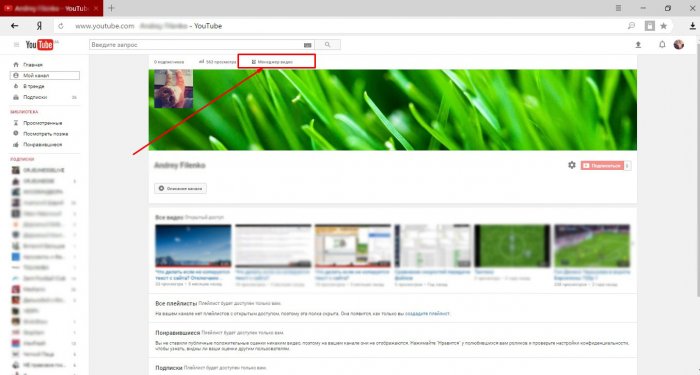The height and width of the screenshot is (375, 700).
Task: Click into the Введите запрос search field
Action: pos(196,45)
